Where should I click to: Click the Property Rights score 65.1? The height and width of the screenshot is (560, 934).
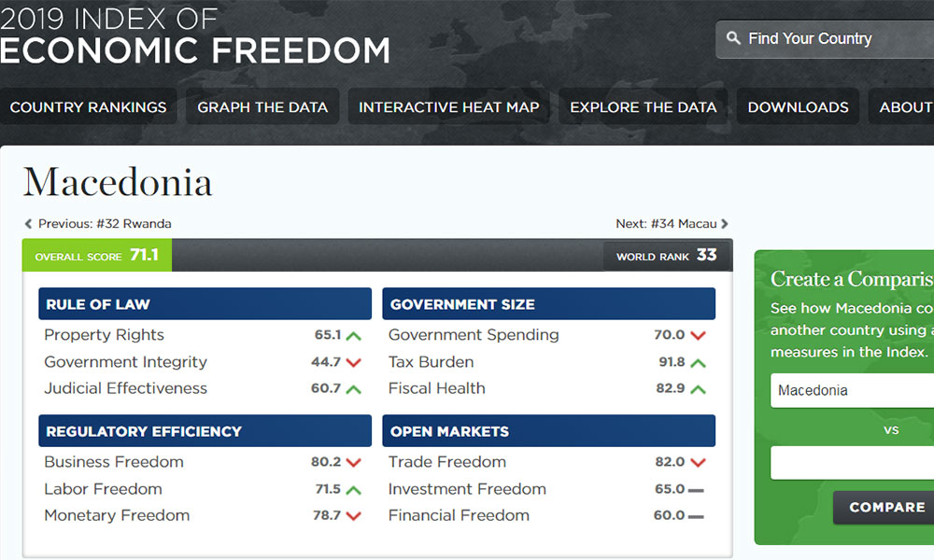[328, 335]
